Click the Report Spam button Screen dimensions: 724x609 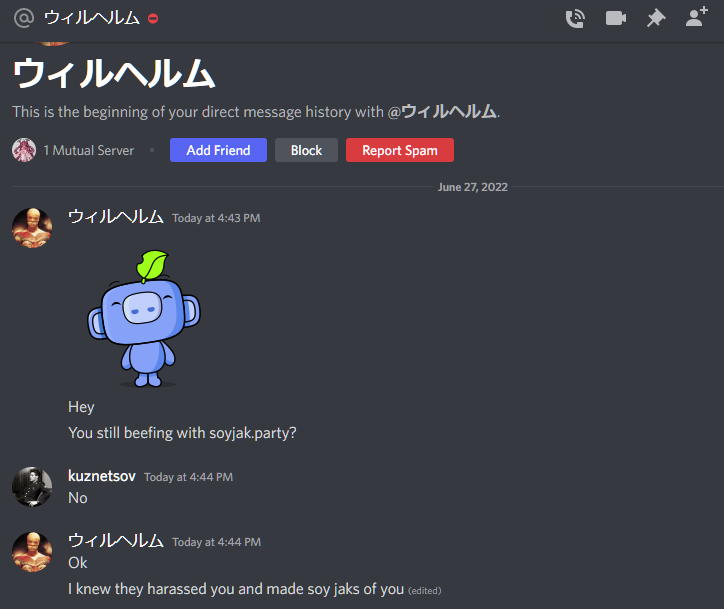(x=400, y=150)
